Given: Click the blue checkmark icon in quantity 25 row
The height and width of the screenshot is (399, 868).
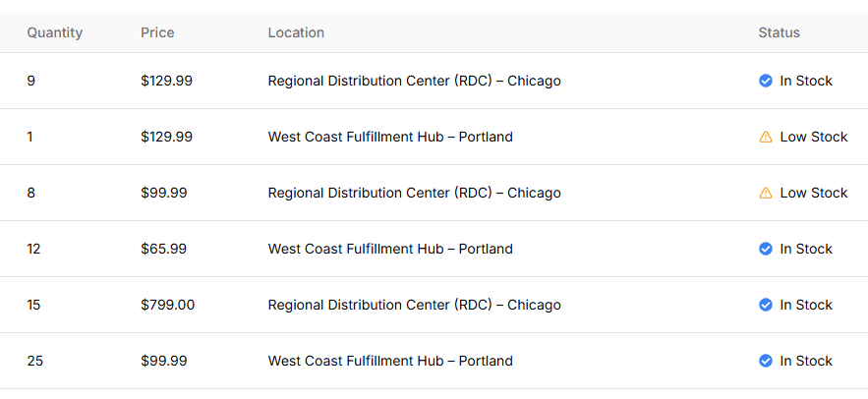Looking at the screenshot, I should (x=766, y=361).
